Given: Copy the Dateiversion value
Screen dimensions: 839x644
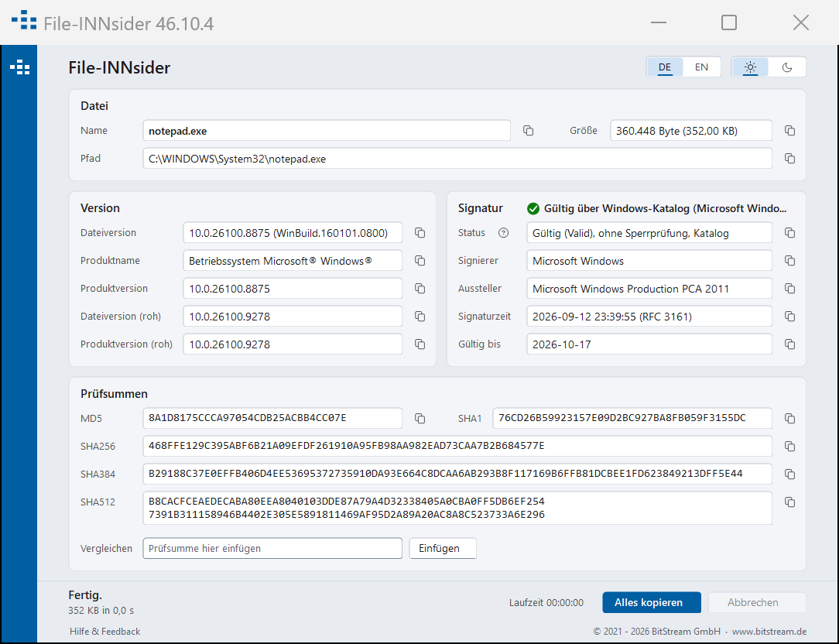Looking at the screenshot, I should click(420, 233).
